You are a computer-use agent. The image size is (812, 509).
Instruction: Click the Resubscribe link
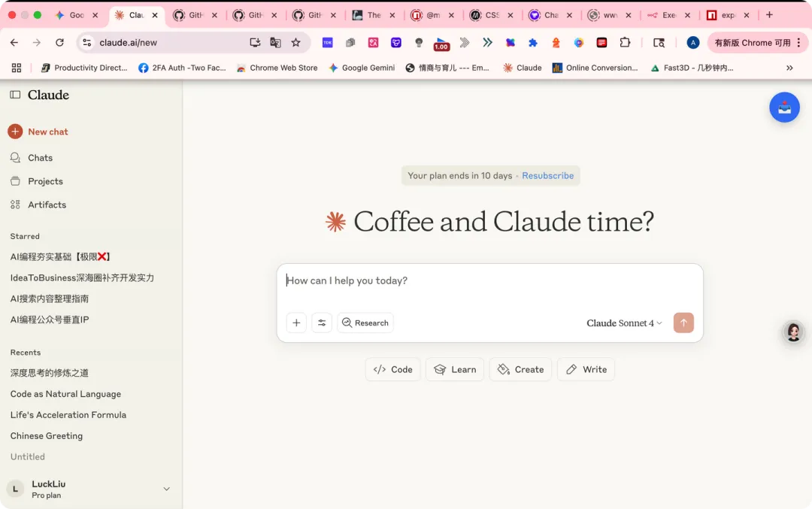point(547,176)
